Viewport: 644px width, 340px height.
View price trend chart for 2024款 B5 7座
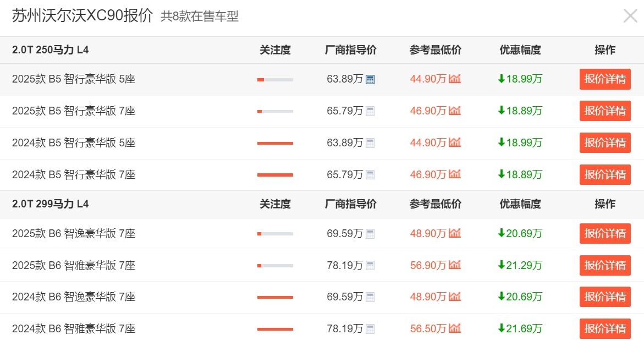coord(455,174)
